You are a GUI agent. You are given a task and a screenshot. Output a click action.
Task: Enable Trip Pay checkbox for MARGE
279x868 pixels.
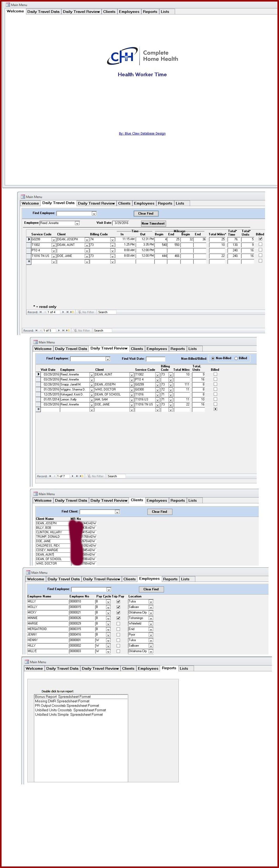click(x=118, y=623)
